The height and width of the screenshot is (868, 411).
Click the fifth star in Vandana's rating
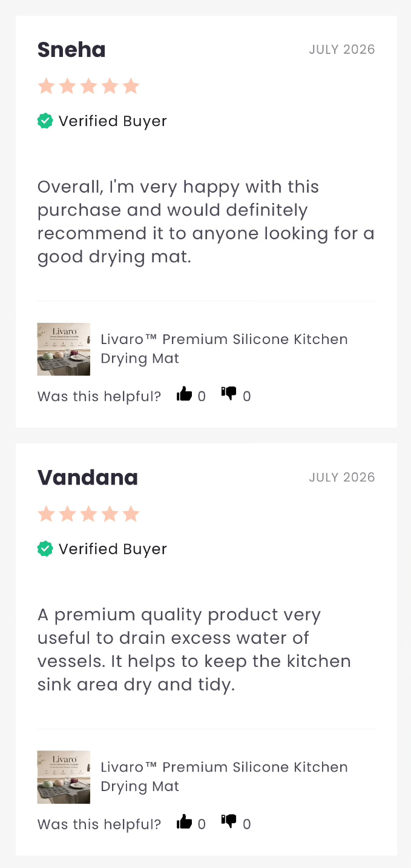pyautogui.click(x=131, y=514)
